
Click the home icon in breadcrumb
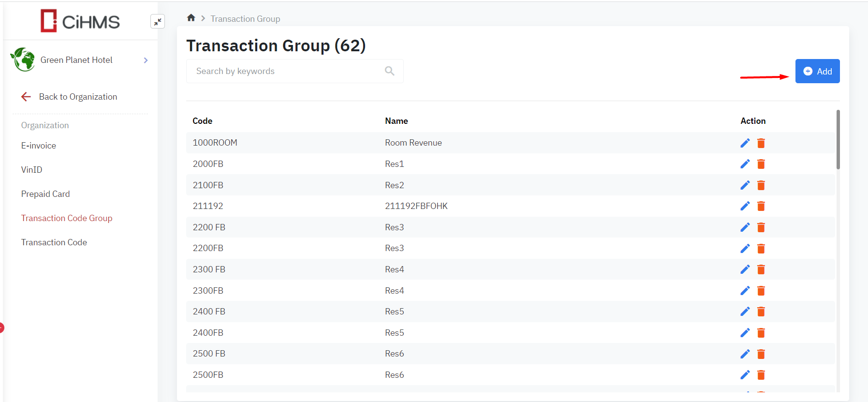click(191, 18)
